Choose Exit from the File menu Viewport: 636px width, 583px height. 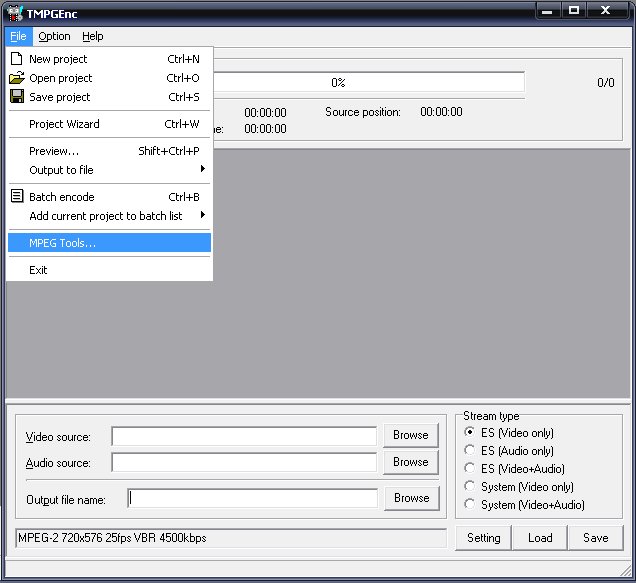tap(110, 270)
